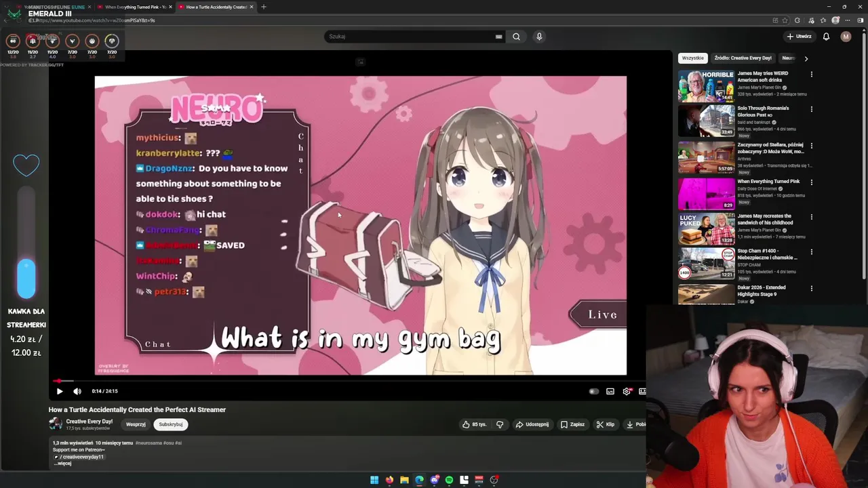Image resolution: width=868 pixels, height=488 pixels.
Task: Open a new browser tab
Action: point(264,7)
